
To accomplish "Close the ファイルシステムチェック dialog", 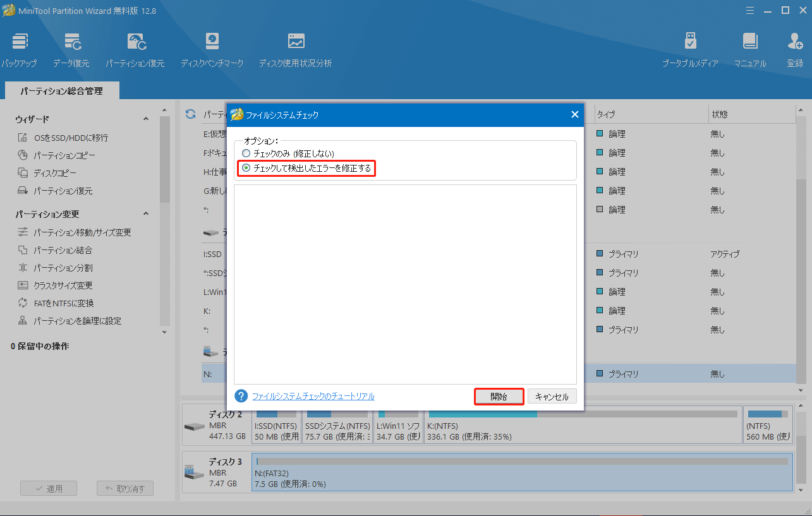I will [x=574, y=115].
